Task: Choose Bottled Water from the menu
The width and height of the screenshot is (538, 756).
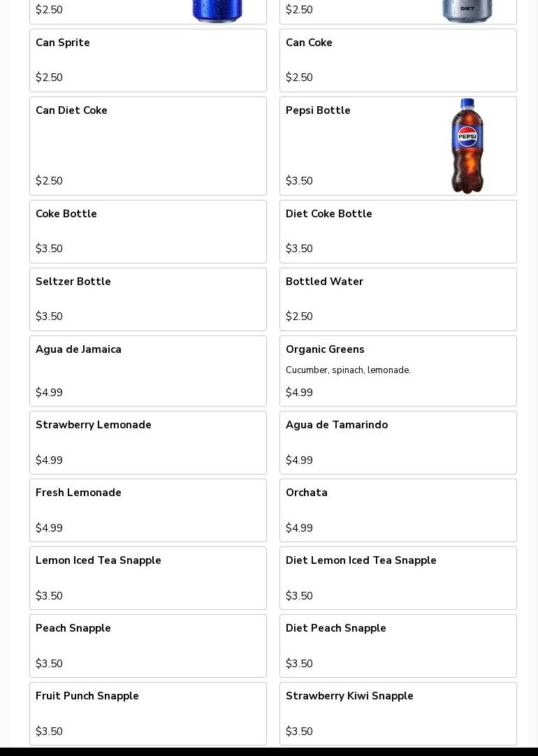Action: [398, 300]
